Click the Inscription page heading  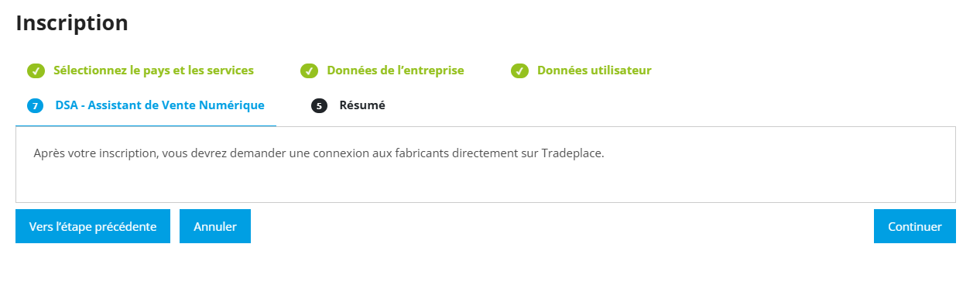pyautogui.click(x=72, y=23)
